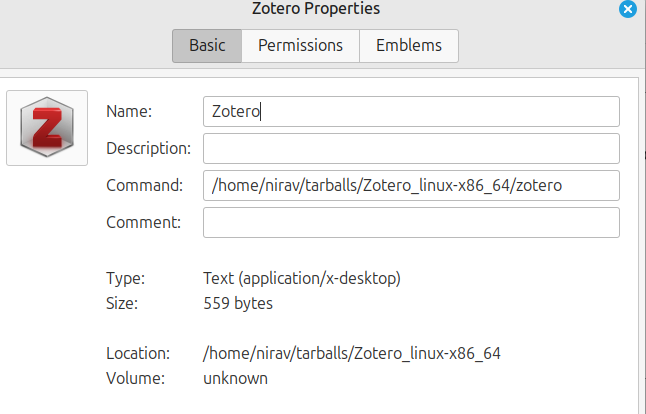646x414 pixels.
Task: Click into the empty Comment field
Action: (x=411, y=222)
